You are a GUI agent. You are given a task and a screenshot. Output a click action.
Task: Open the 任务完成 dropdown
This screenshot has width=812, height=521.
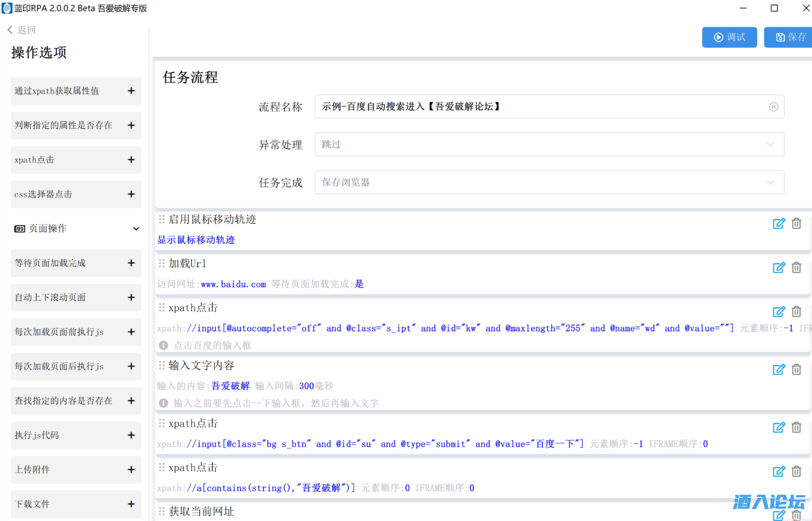(x=549, y=183)
